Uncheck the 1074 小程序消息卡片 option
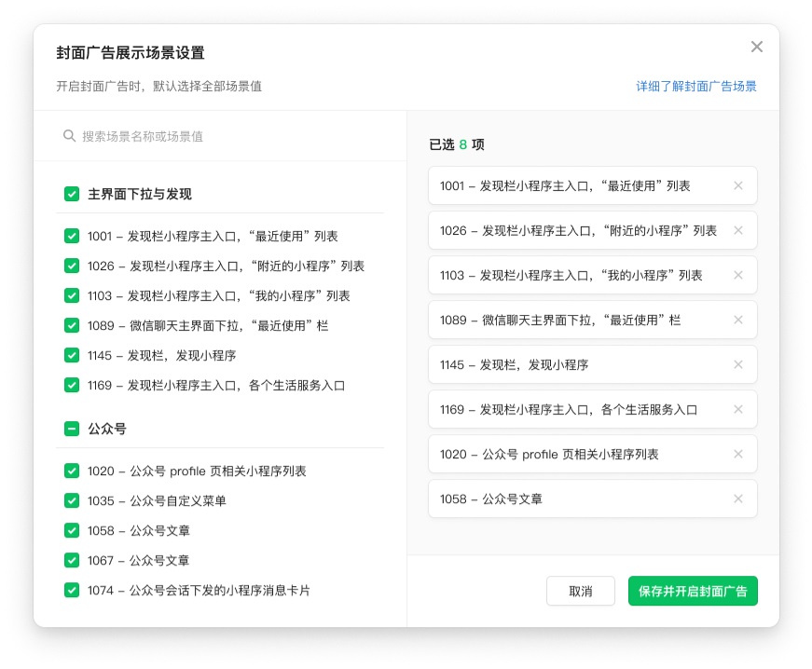 coord(72,590)
